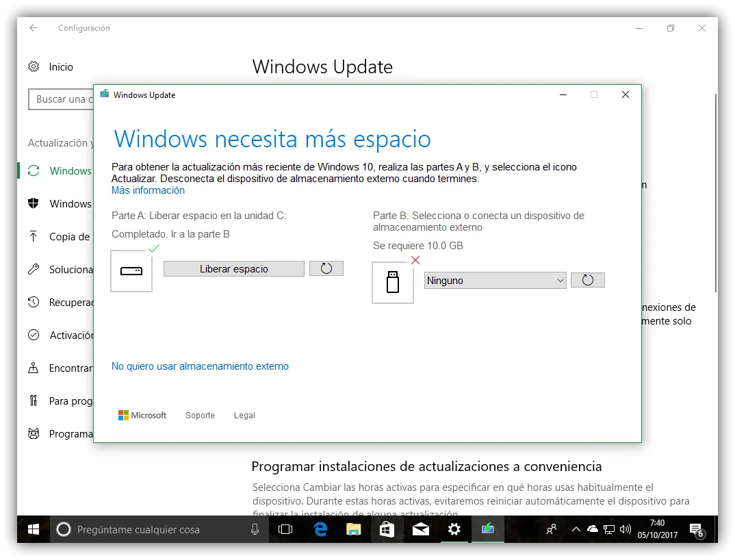Click the Liberar espacio button
Viewport: 735px width, 560px height.
click(x=233, y=269)
